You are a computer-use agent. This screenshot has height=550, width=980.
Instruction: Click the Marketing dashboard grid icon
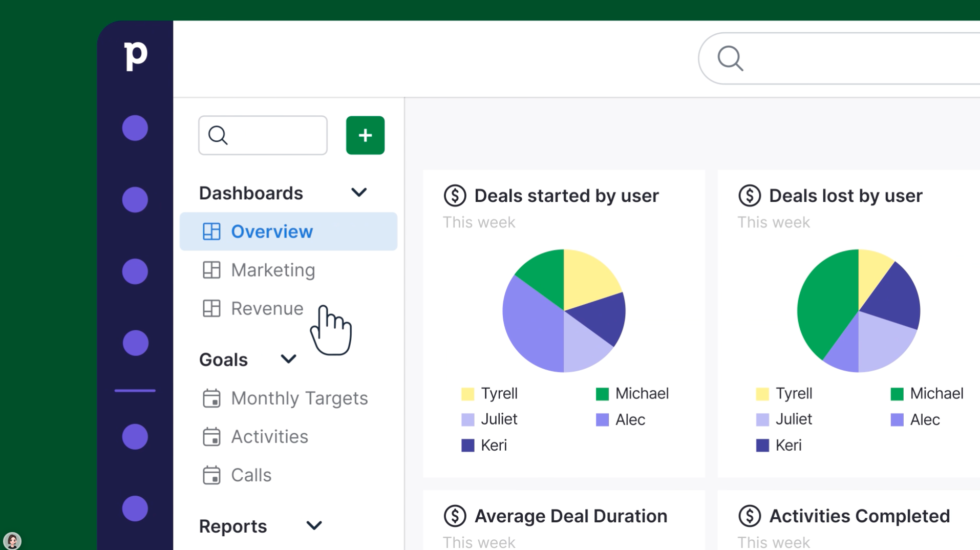[211, 270]
